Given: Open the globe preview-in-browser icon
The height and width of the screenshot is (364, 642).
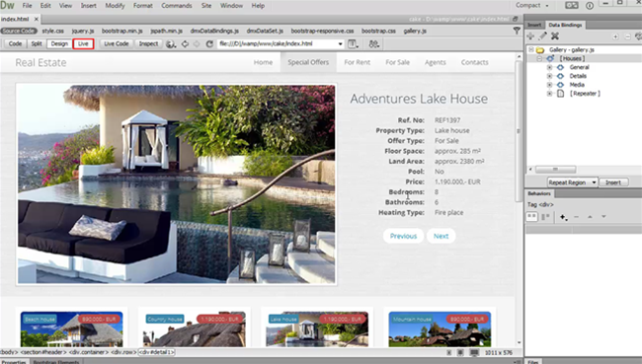Looking at the screenshot, I should click(171, 43).
